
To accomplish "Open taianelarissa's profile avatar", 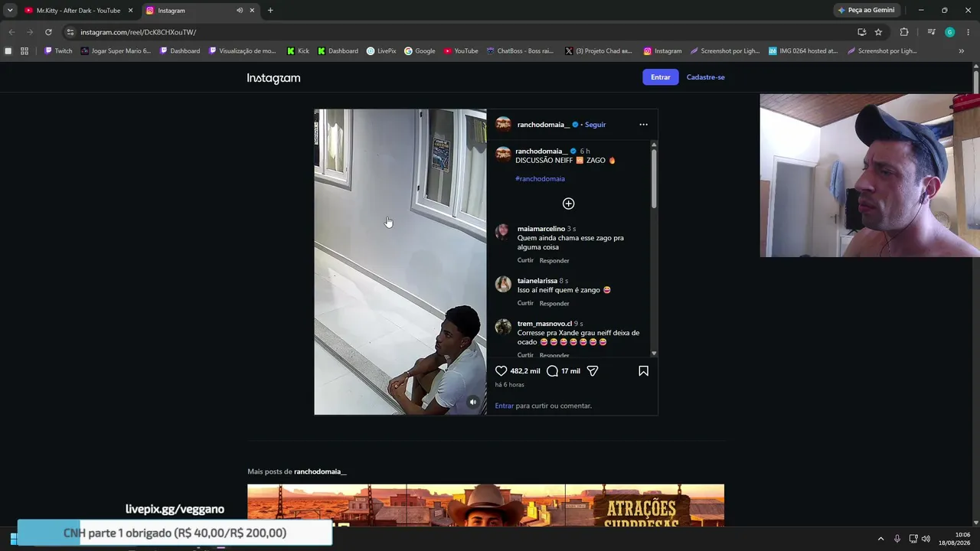I will (503, 284).
